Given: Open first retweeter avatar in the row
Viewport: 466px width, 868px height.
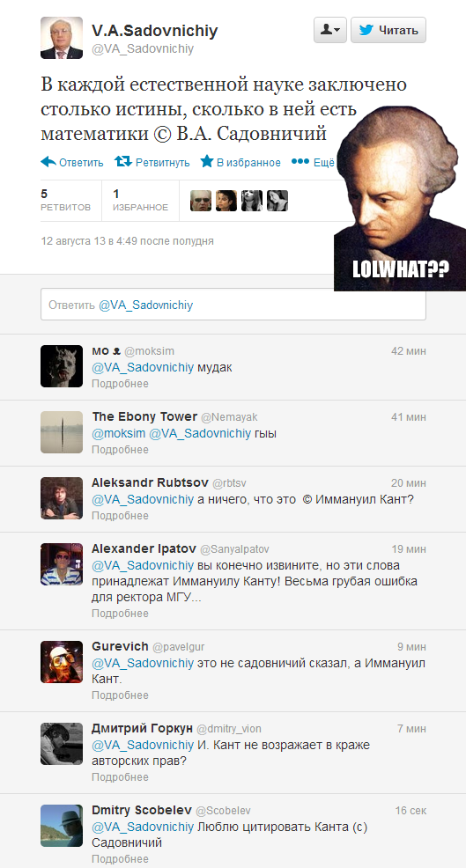Looking at the screenshot, I should [201, 201].
